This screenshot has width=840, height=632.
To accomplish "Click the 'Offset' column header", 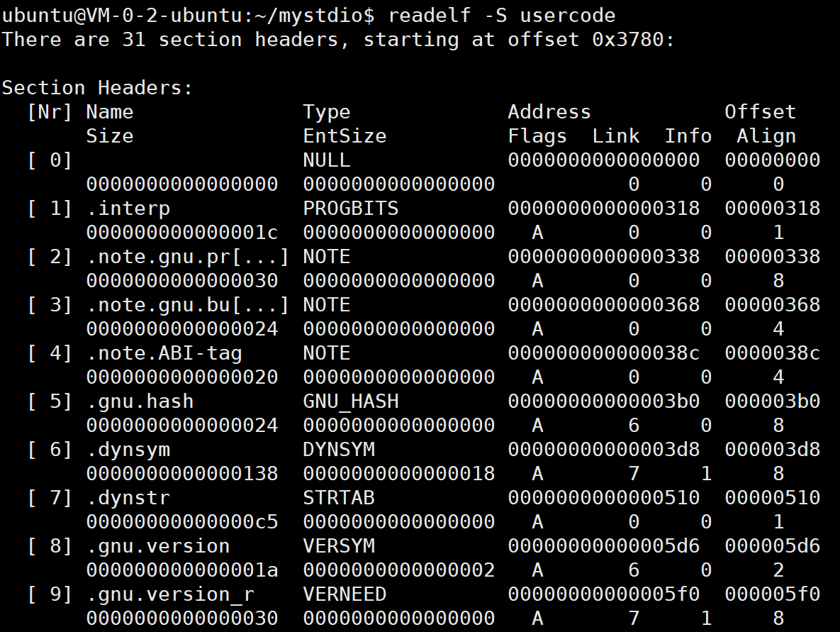I will coord(760,111).
